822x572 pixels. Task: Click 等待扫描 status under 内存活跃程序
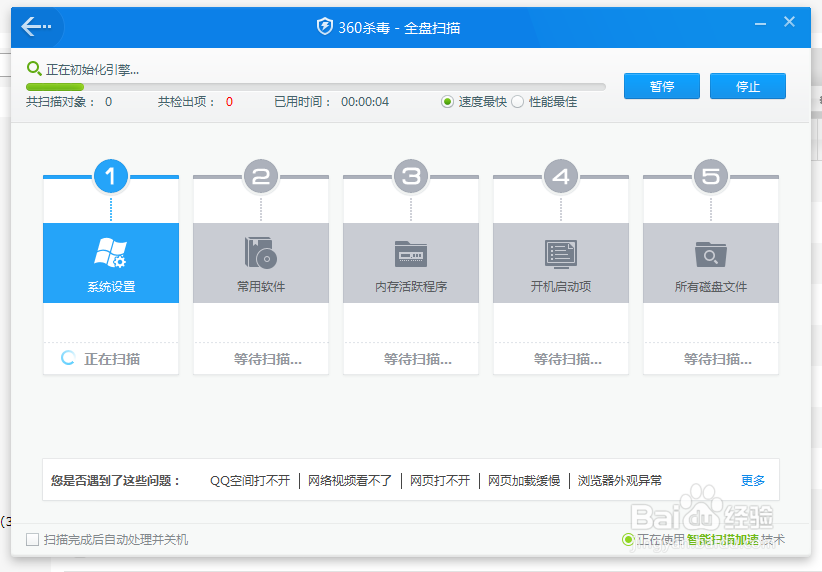coord(418,359)
